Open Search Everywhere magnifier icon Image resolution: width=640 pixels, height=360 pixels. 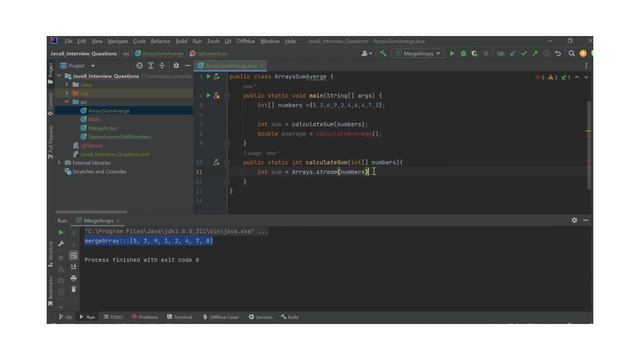pyautogui.click(x=571, y=53)
